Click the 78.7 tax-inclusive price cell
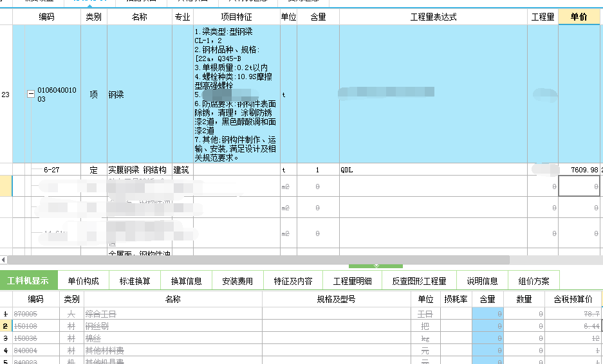This screenshot has width=603, height=364. 573,314
